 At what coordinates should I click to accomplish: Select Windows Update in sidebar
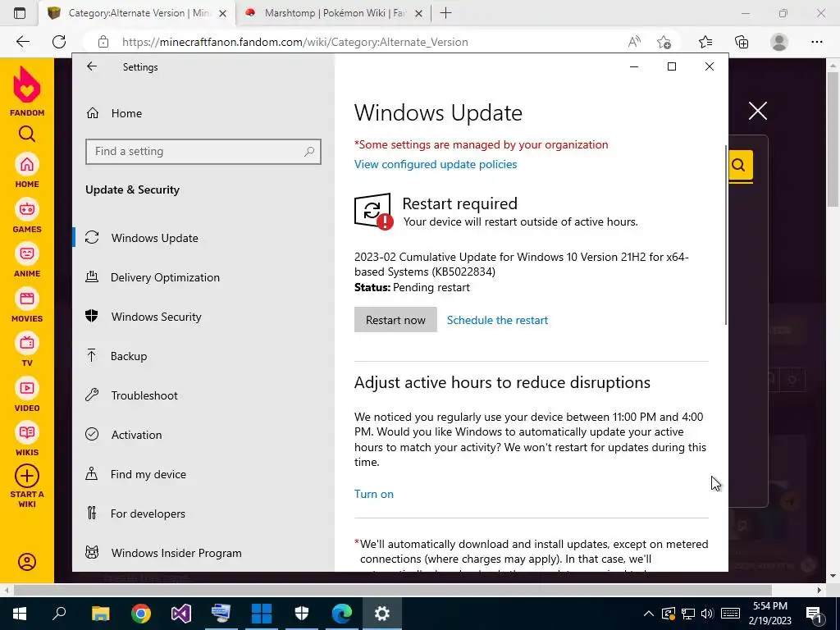coord(203,238)
